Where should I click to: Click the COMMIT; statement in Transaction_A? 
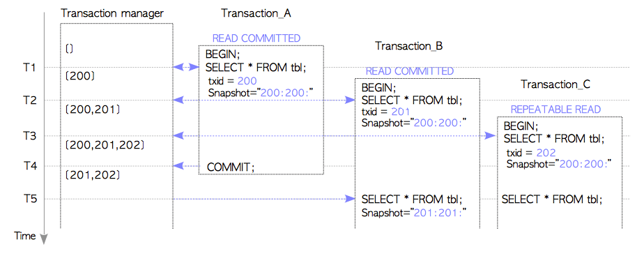pos(231,167)
